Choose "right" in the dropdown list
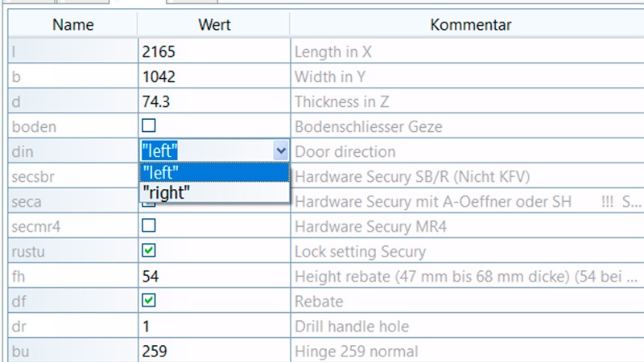The image size is (644, 362). tap(214, 192)
